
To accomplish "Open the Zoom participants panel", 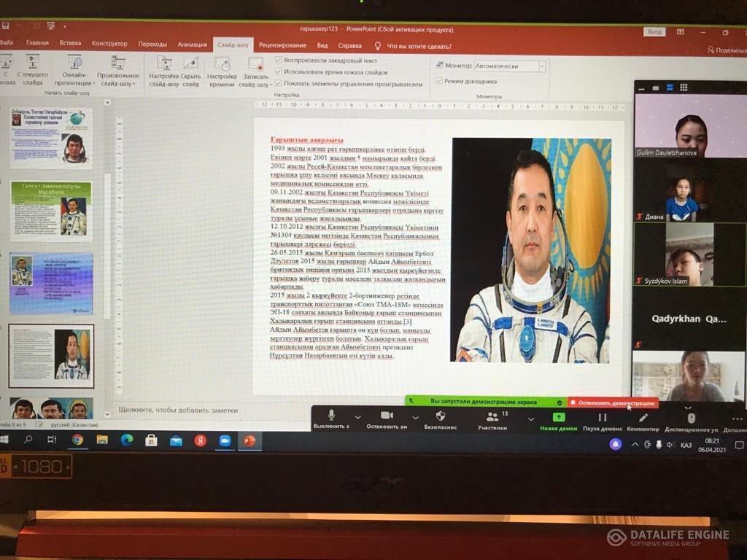I will pos(492,416).
